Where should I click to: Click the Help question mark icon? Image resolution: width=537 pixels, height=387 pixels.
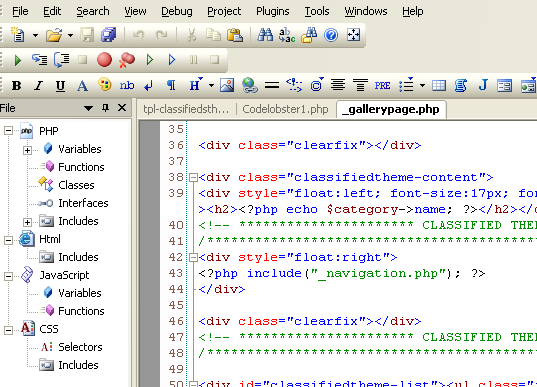[331, 35]
